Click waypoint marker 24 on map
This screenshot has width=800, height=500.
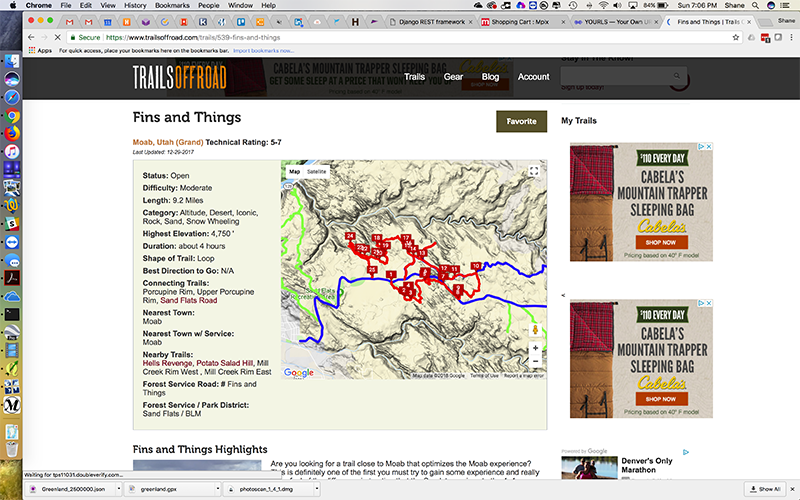(x=350, y=237)
